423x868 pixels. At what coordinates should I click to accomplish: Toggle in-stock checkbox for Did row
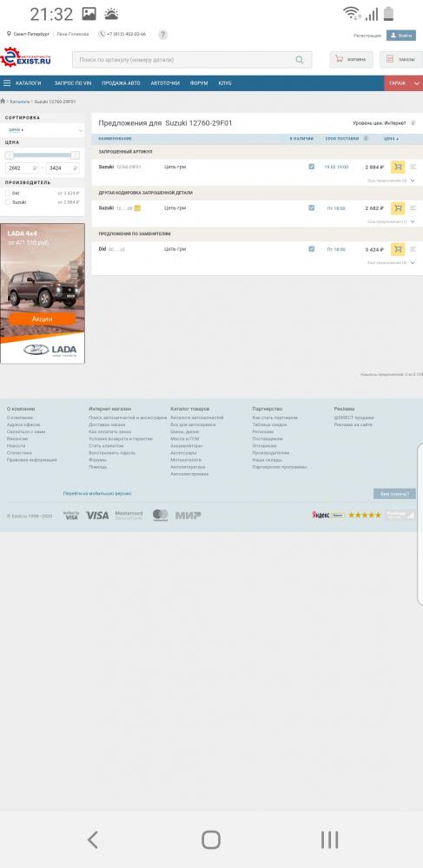pyautogui.click(x=311, y=249)
